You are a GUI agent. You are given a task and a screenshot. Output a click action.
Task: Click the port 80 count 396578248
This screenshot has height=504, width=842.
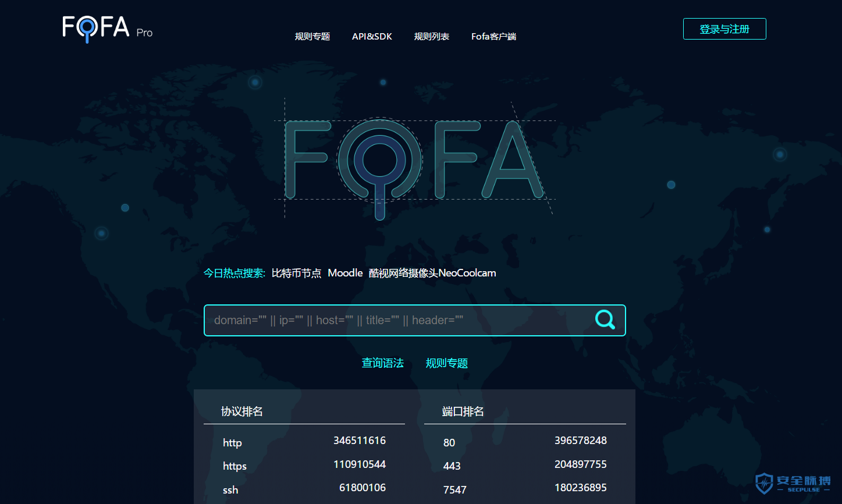point(581,441)
